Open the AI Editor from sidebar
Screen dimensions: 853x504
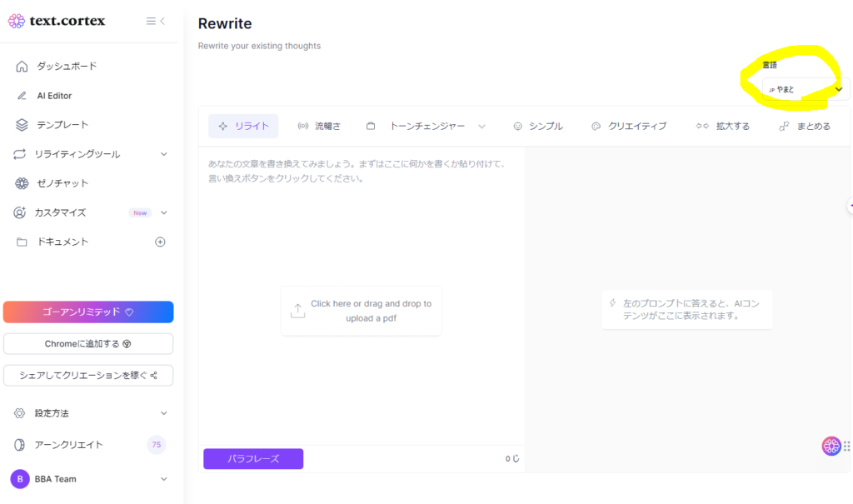pos(54,96)
